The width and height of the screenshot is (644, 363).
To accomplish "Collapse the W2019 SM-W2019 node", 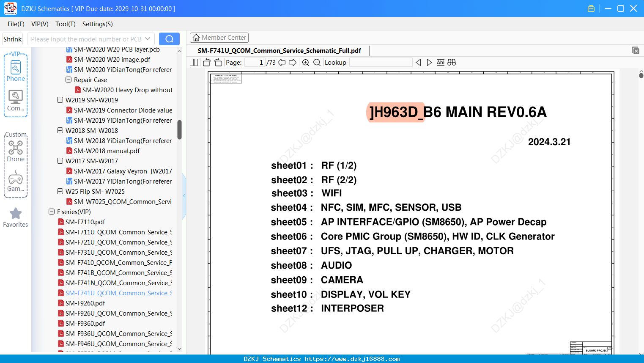I will click(x=60, y=100).
